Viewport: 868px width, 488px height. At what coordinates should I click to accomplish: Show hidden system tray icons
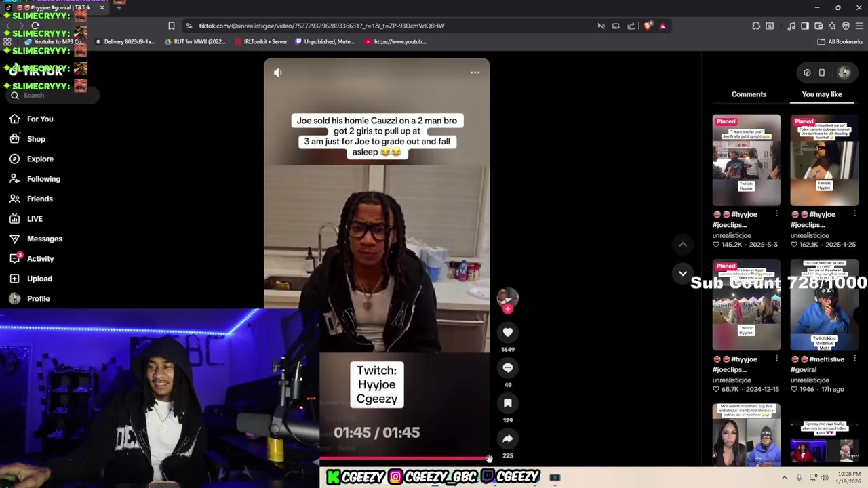point(785,477)
